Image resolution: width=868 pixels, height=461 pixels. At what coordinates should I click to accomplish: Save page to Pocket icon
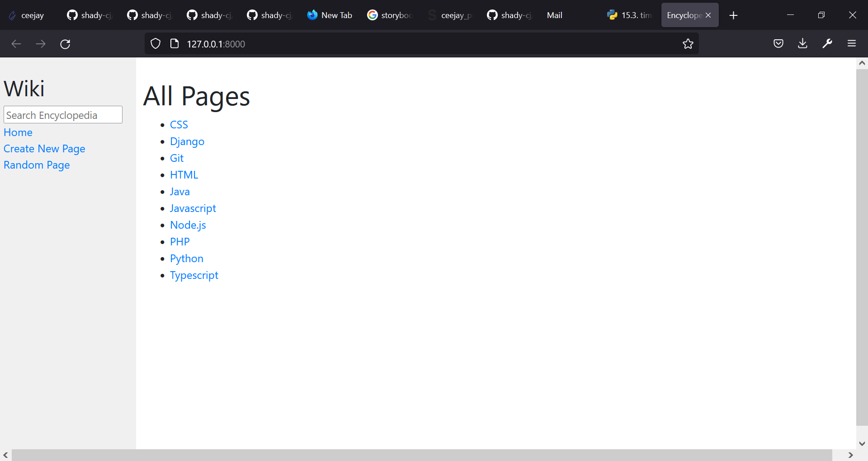tap(778, 44)
